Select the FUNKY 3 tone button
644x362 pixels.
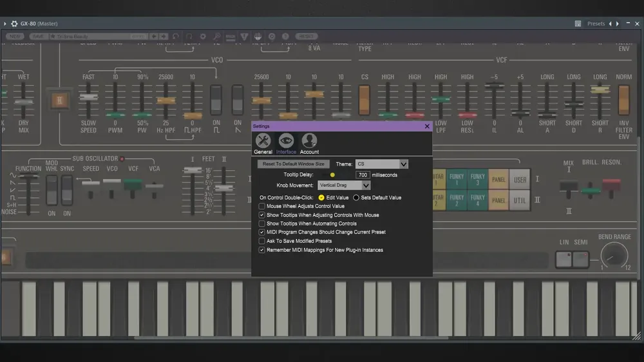[478, 180]
